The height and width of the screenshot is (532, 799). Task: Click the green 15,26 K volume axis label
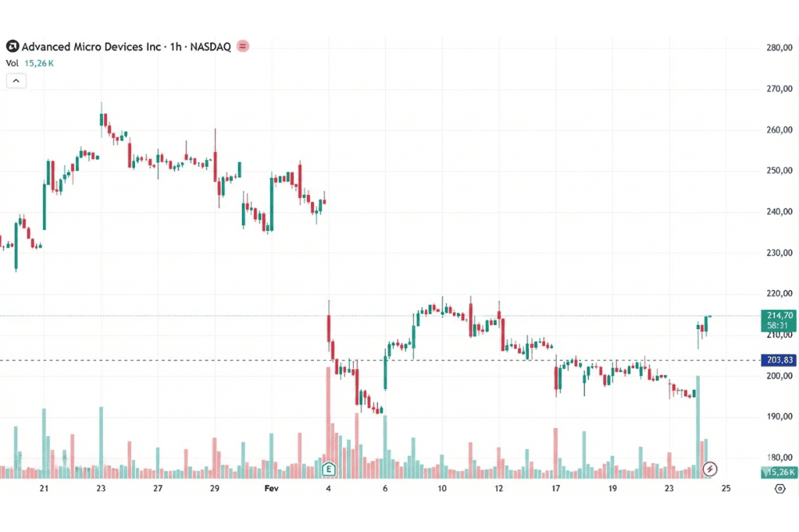pyautogui.click(x=778, y=473)
